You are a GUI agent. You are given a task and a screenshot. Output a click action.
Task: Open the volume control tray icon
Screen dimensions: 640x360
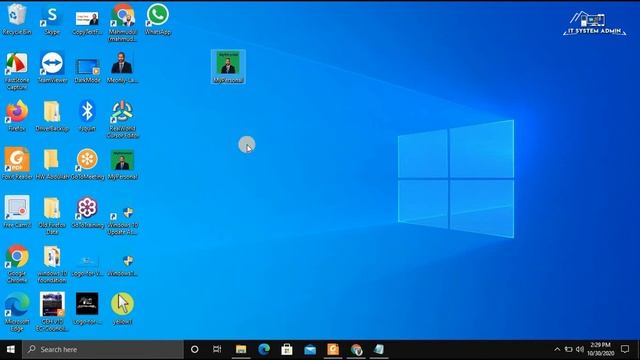[580, 349]
